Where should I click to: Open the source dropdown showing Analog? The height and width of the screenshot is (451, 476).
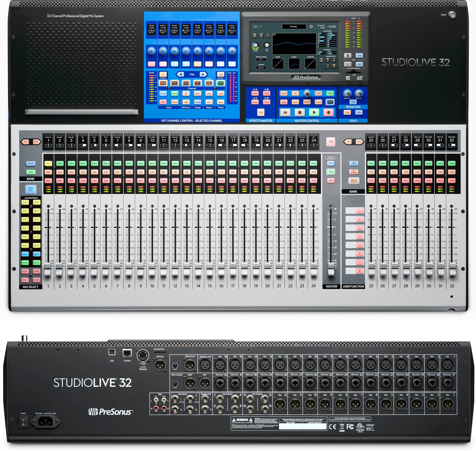pos(294,26)
